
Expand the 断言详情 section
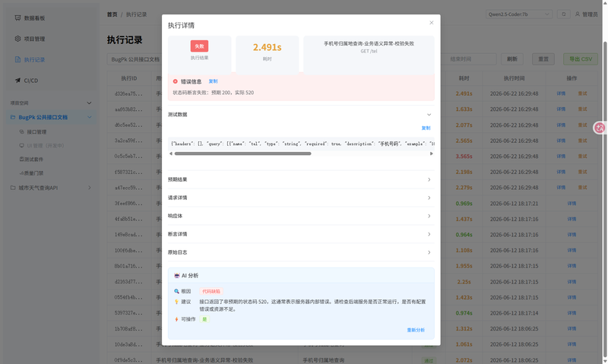(301, 234)
